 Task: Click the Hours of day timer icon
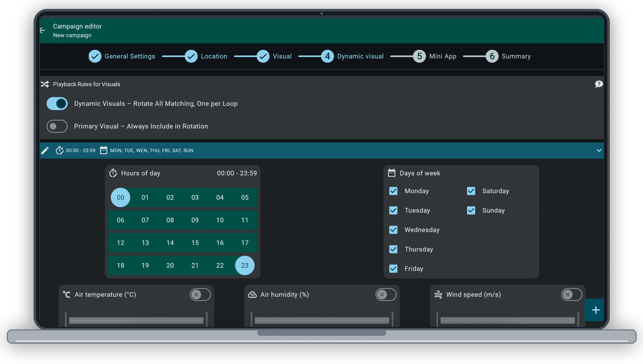click(x=113, y=173)
